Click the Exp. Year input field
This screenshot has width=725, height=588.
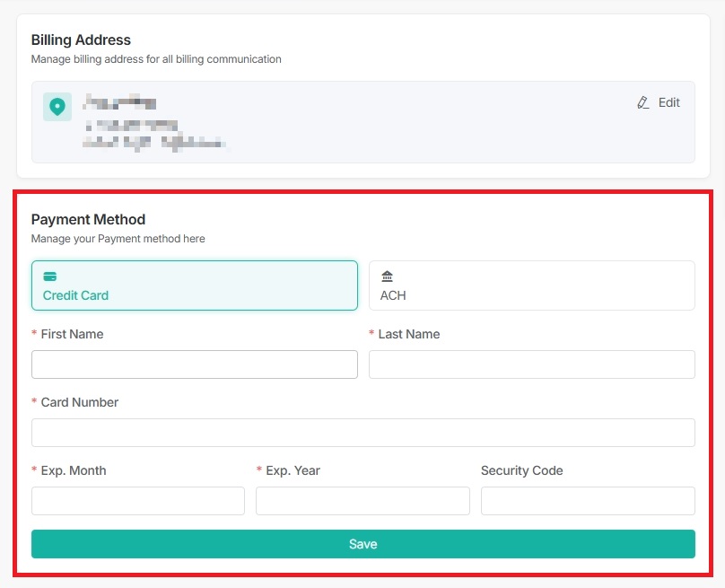click(362, 501)
